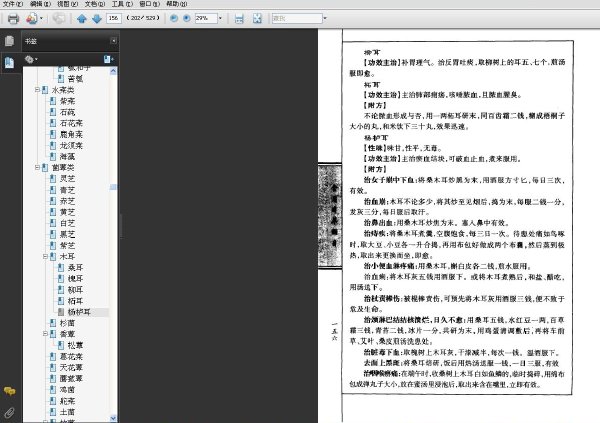Select the 黑芝 bookmark
The image size is (600, 423).
tap(67, 234)
